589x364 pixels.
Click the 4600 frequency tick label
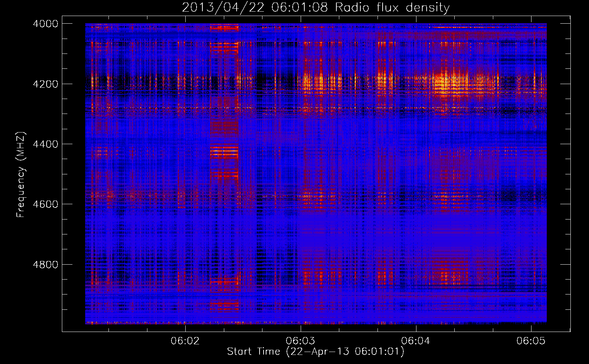coord(46,204)
